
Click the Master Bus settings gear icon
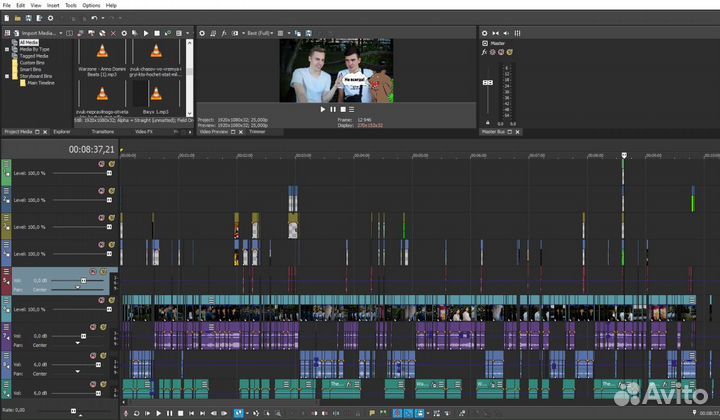[484, 33]
